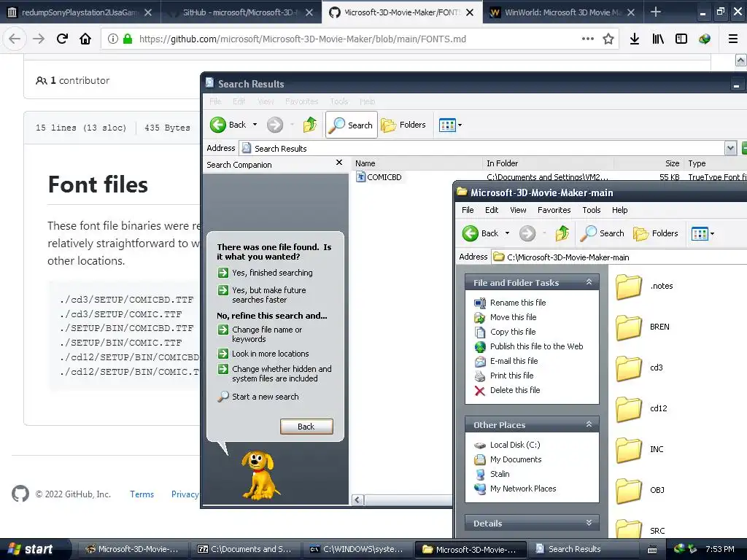
Task: Click Copy this file
Action: 505,332
